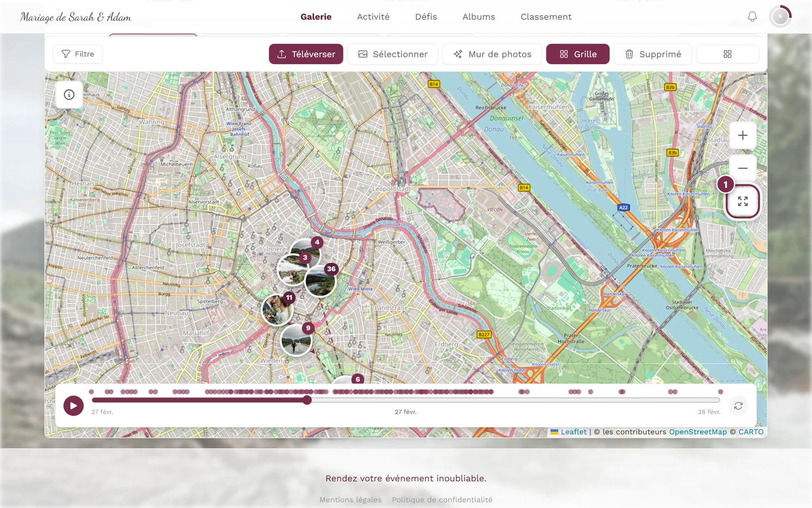The image size is (812, 508).
Task: Enter fullscreen map view
Action: (743, 201)
